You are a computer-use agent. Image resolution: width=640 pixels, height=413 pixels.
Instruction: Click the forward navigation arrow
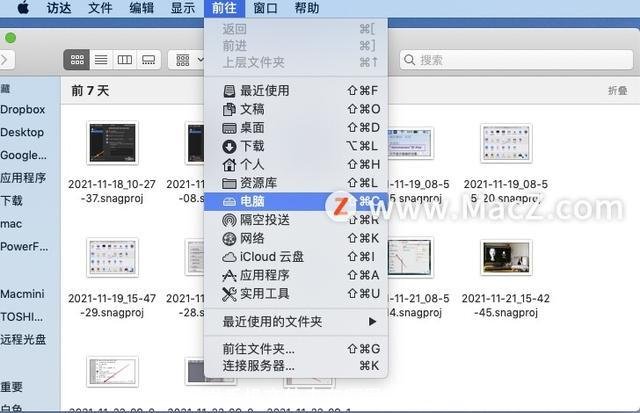(x=6, y=60)
